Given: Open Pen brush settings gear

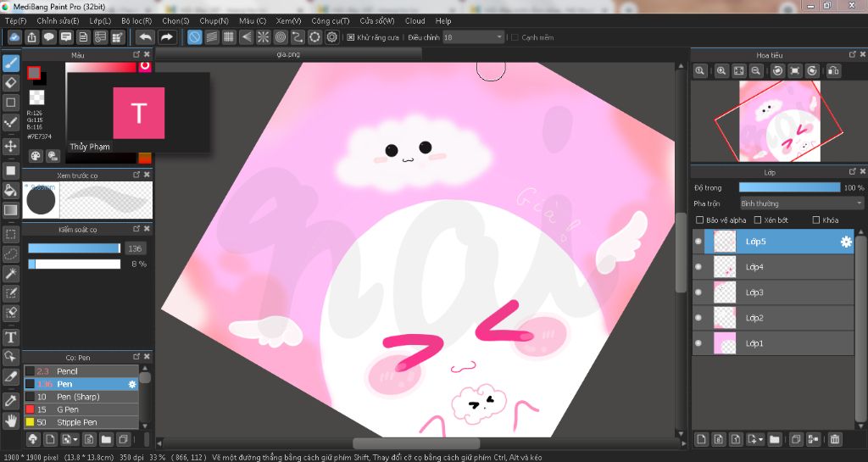Looking at the screenshot, I should pos(132,384).
